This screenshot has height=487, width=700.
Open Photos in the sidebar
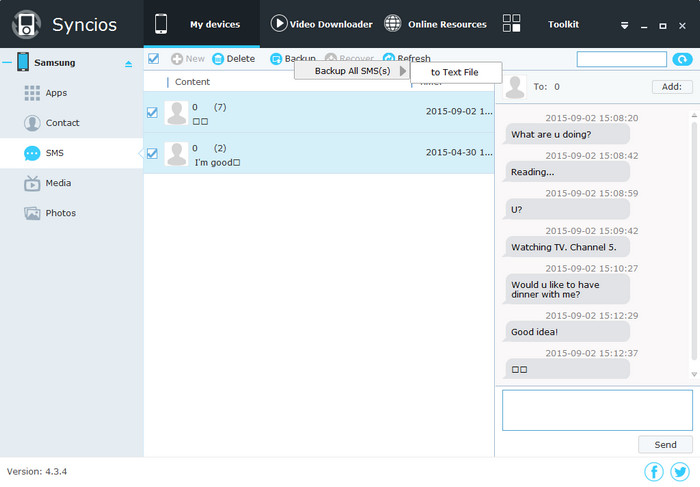71,213
